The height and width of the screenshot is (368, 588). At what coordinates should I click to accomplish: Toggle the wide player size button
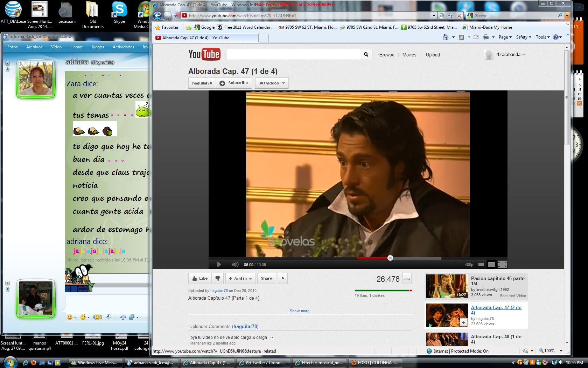click(x=492, y=265)
